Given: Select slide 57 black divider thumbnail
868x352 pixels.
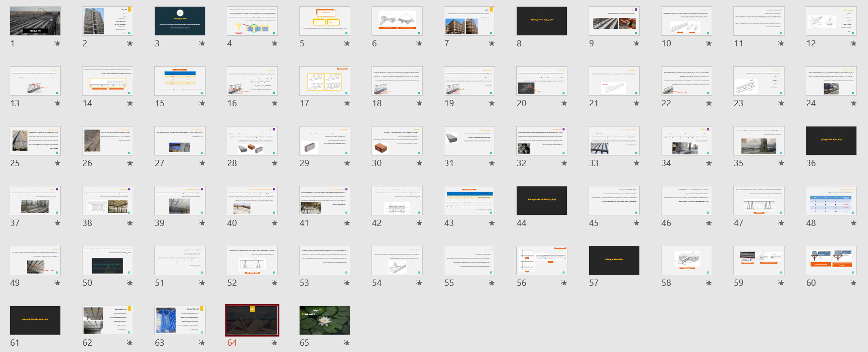Looking at the screenshot, I should coord(614,260).
